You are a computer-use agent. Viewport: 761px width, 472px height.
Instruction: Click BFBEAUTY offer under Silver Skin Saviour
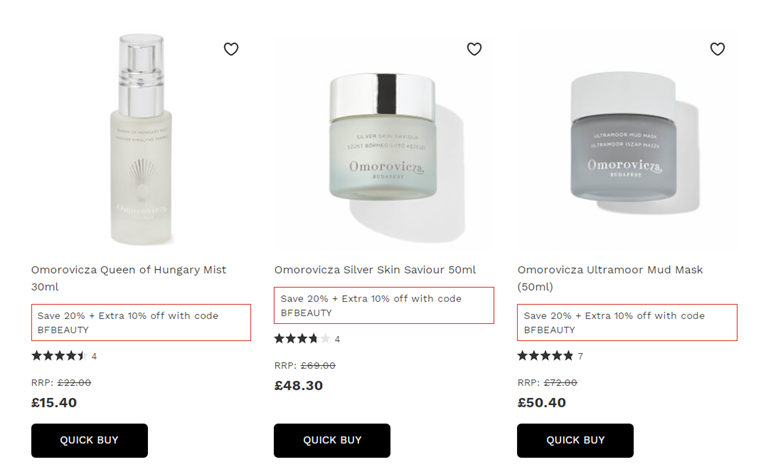coord(384,306)
